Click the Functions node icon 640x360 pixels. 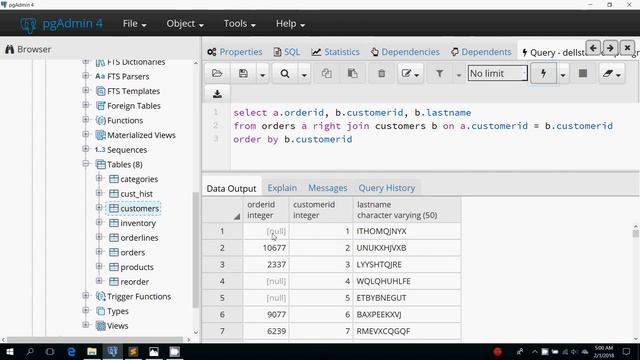pyautogui.click(x=101, y=120)
